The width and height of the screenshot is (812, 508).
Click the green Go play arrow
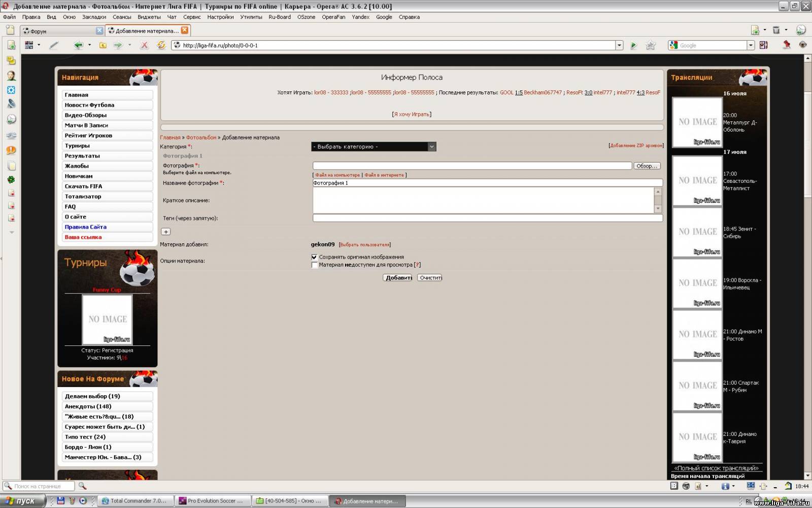633,46
